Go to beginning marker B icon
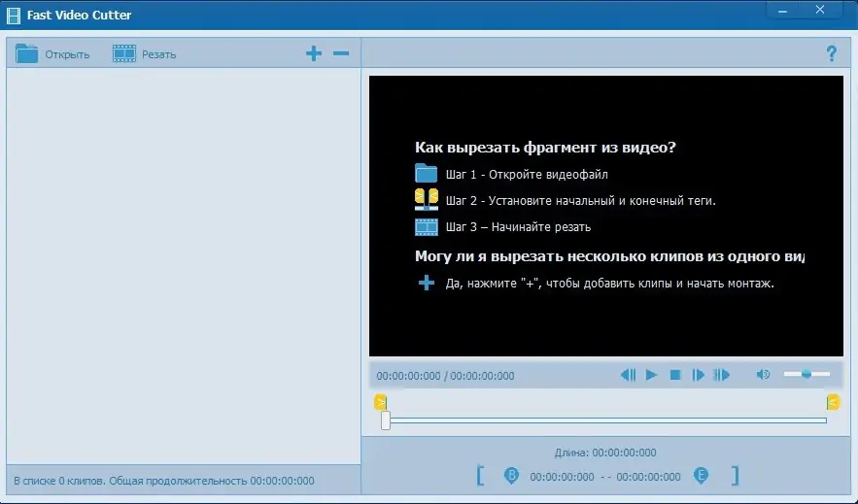The image size is (858, 504). 511,476
